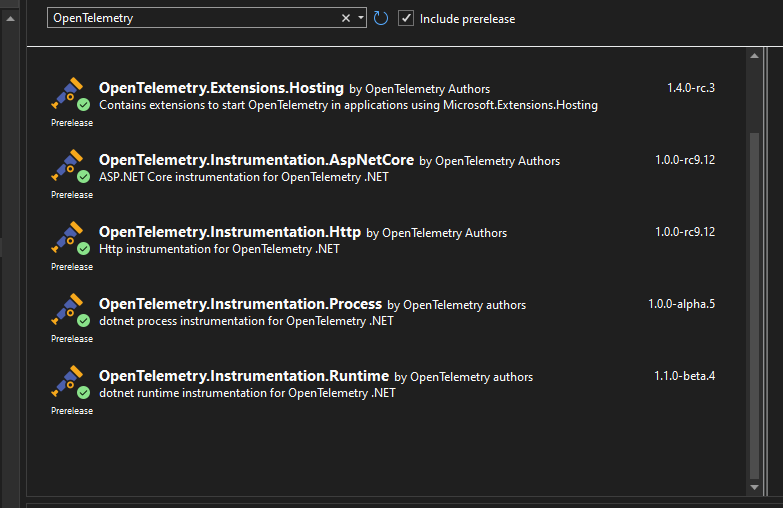Click the author text of Instrumentation.Http

436,233
